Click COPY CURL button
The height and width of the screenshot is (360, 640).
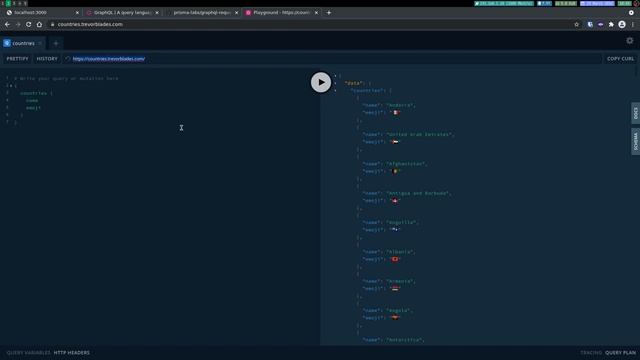coord(620,59)
